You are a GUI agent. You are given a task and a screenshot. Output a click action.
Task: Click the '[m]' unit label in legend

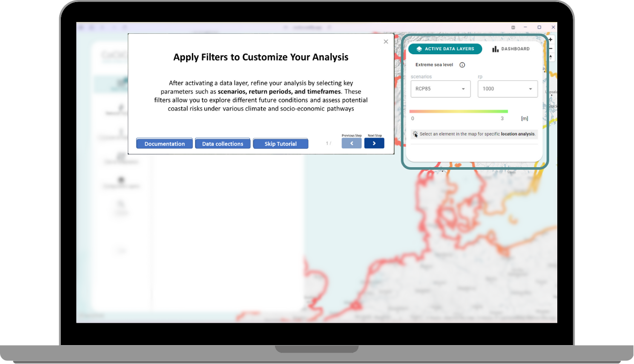(x=525, y=119)
